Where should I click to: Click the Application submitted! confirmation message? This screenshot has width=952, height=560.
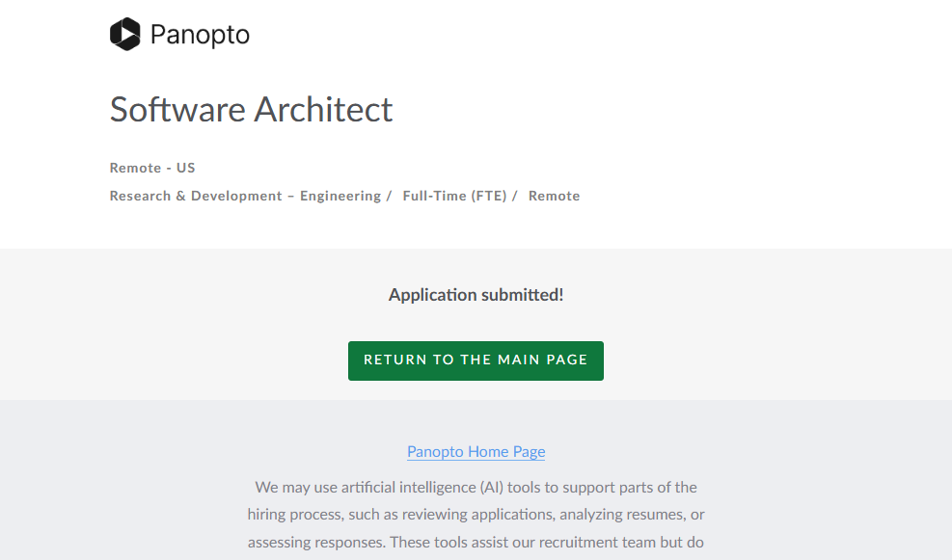click(476, 295)
